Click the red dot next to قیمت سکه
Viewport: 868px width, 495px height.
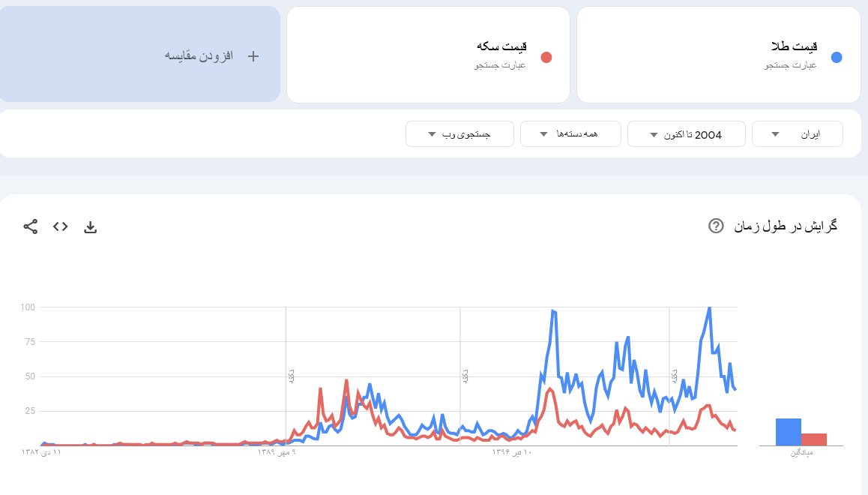pos(546,58)
